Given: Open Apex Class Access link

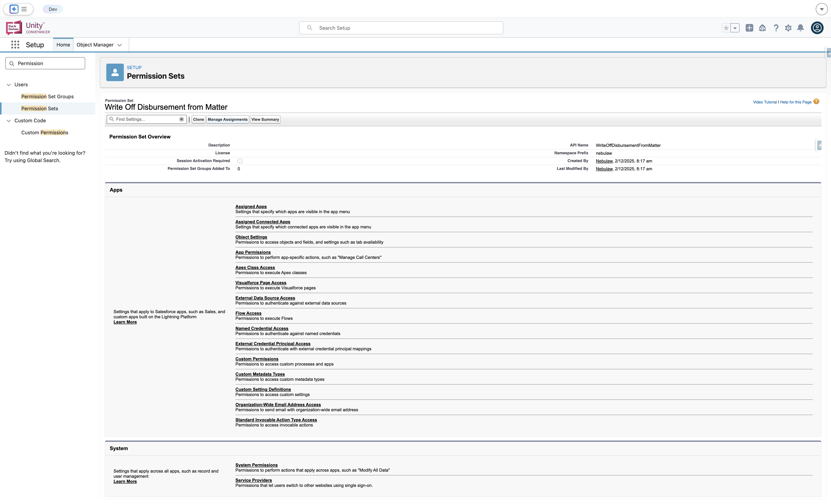Looking at the screenshot, I should tap(255, 268).
